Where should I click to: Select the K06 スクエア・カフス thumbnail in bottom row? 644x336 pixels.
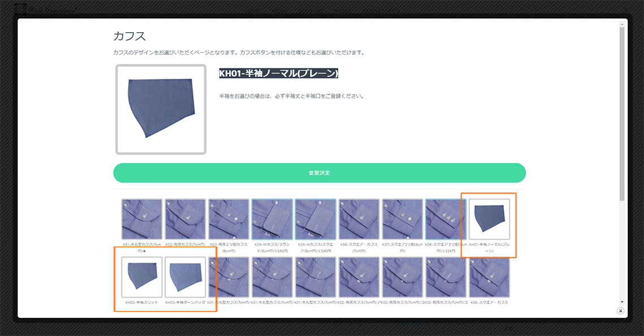(489, 277)
